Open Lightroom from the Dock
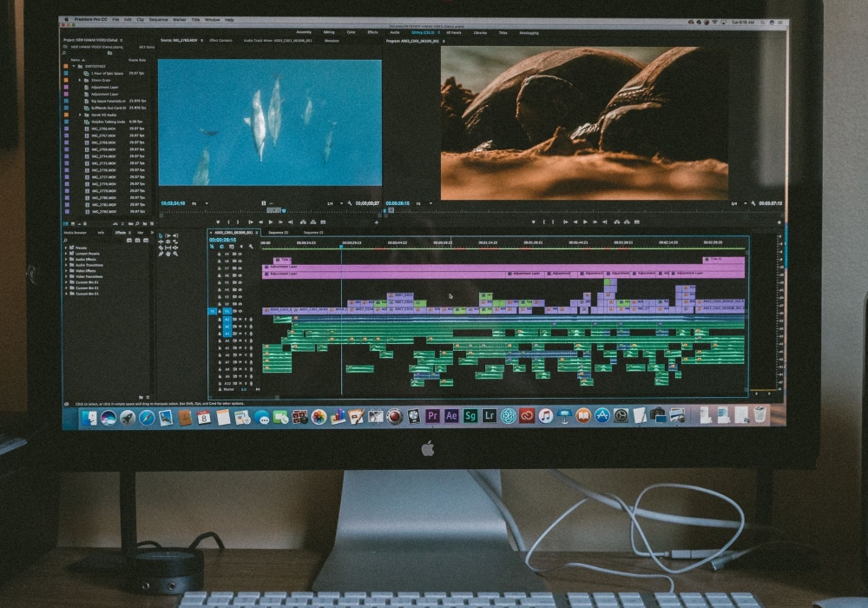 tap(489, 415)
